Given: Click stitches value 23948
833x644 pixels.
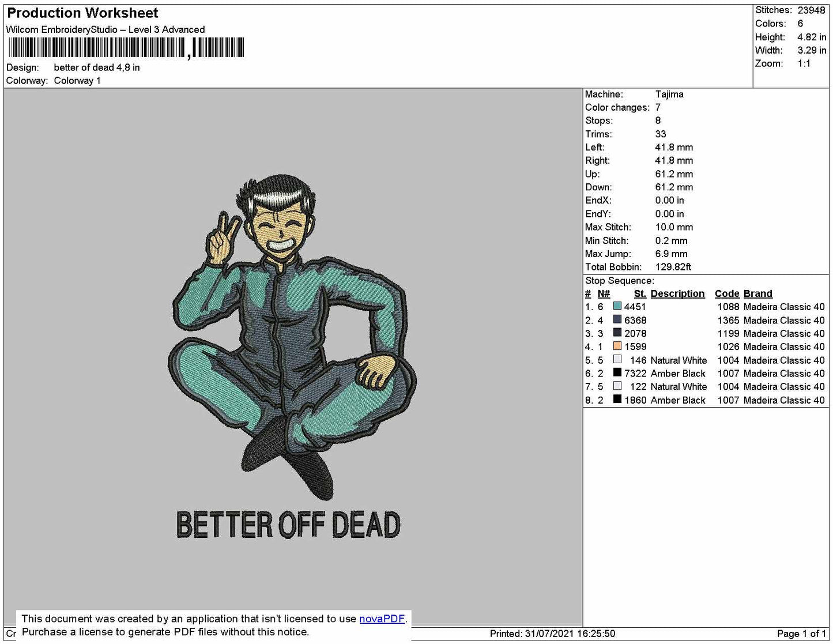Looking at the screenshot, I should click(811, 10).
